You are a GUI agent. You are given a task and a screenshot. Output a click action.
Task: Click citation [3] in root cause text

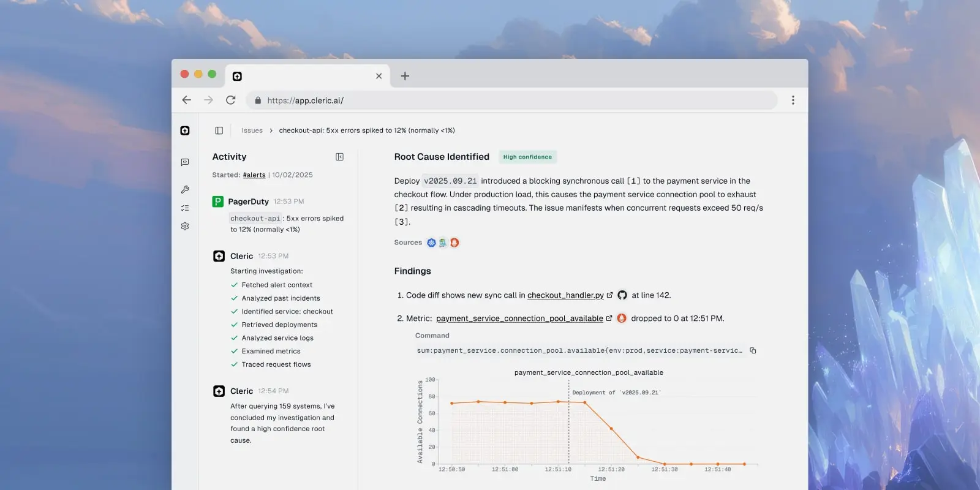401,222
